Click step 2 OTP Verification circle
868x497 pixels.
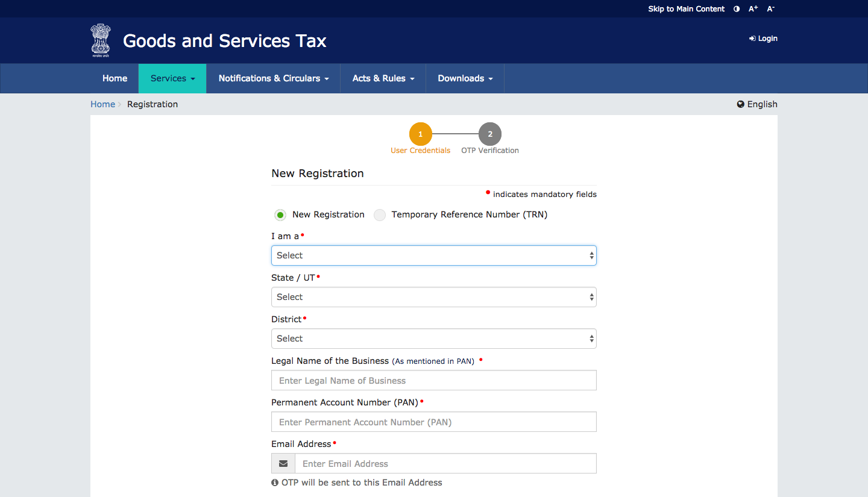[x=490, y=134]
